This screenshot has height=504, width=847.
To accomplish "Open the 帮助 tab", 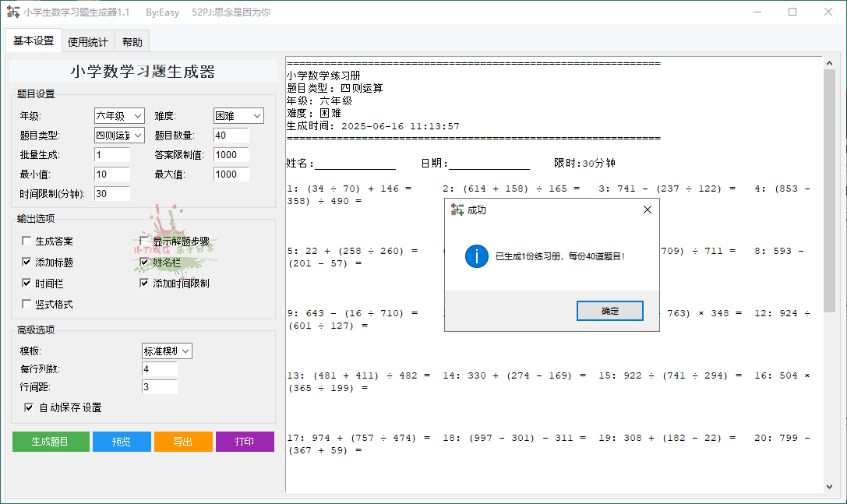I will coord(132,42).
